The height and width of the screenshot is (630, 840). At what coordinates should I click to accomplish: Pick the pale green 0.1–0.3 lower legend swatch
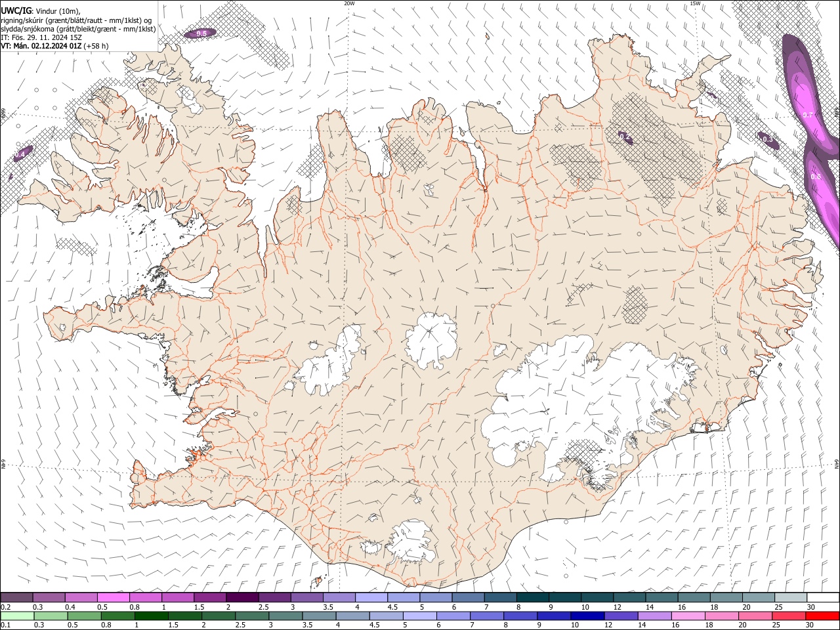18,616
